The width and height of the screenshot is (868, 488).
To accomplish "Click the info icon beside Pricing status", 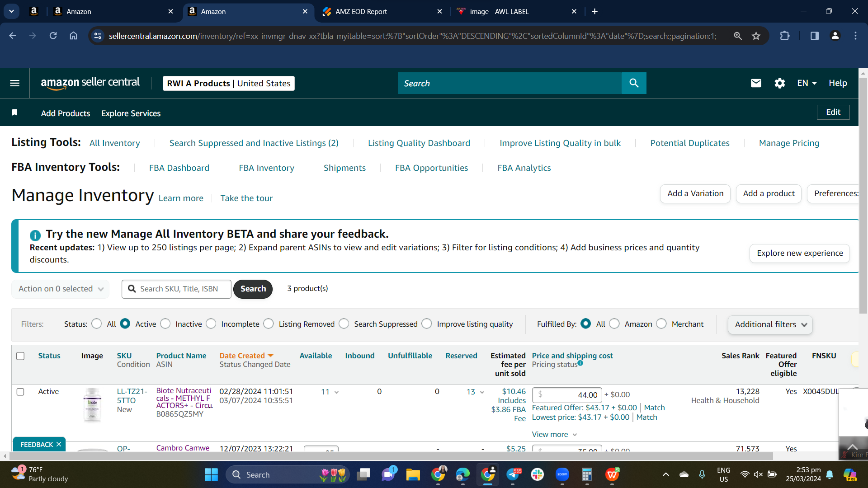I will click(580, 363).
